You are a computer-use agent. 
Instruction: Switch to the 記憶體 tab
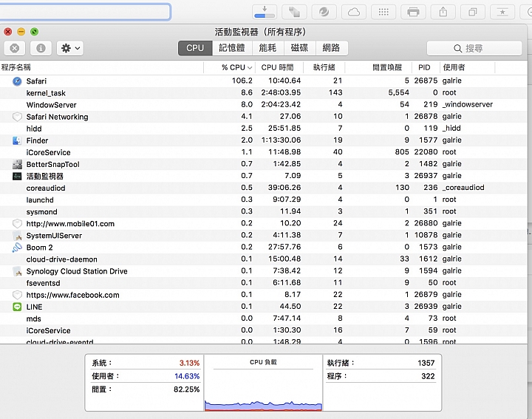point(232,48)
